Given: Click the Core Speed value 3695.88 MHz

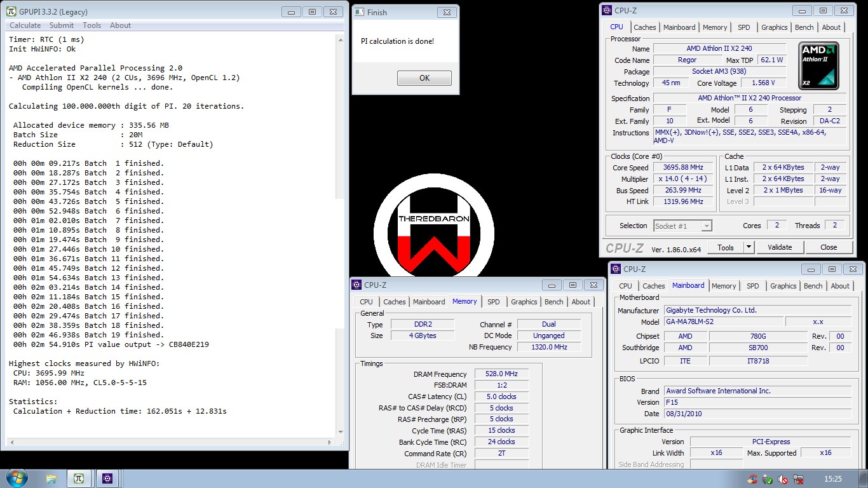Looking at the screenshot, I should click(x=684, y=168).
